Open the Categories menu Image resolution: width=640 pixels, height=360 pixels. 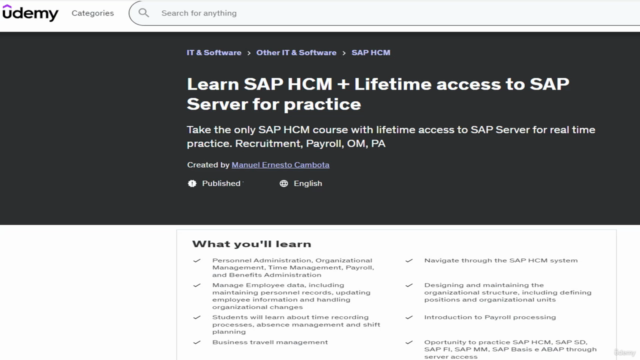(93, 13)
